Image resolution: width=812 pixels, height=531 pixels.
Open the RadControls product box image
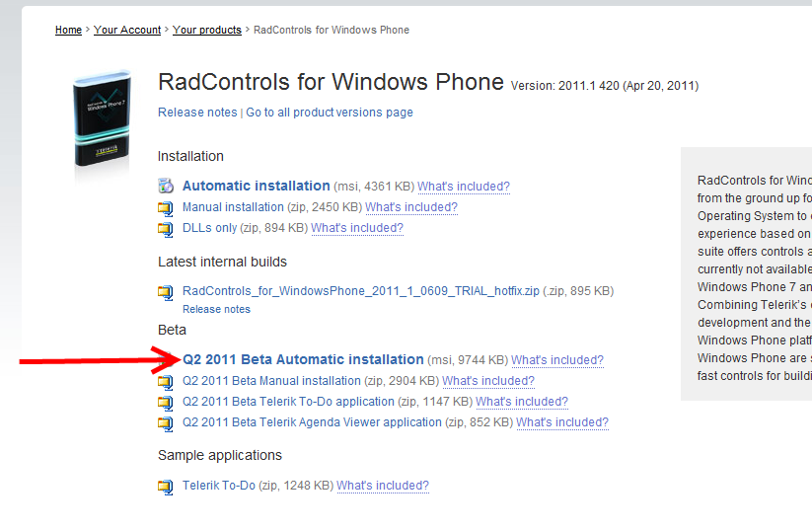103,118
